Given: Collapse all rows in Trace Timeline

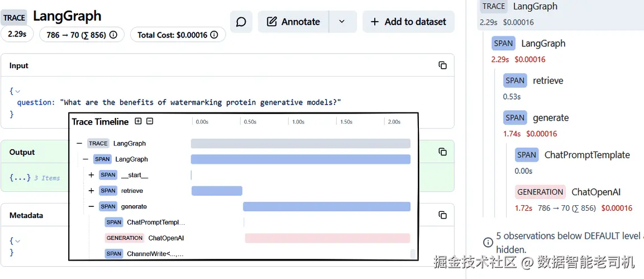Looking at the screenshot, I should pyautogui.click(x=150, y=121).
